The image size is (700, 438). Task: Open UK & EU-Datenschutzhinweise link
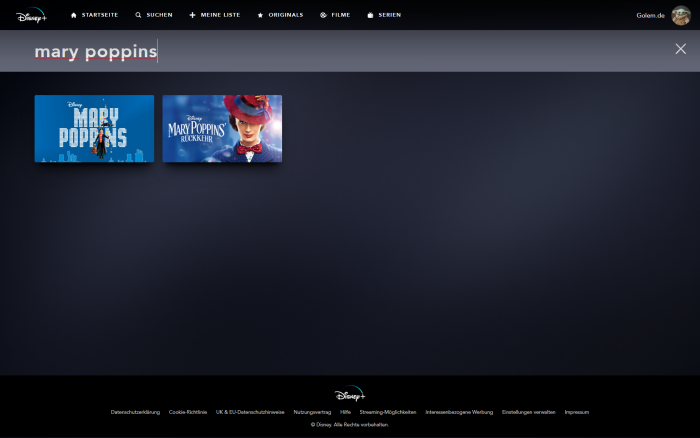pos(250,412)
